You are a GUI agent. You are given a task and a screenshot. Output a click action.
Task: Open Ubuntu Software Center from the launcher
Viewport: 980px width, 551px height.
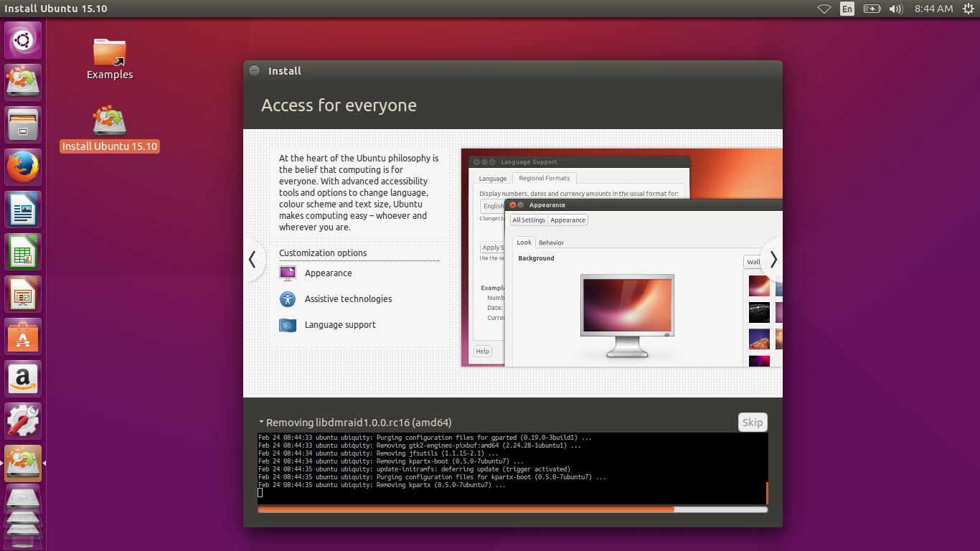22,336
